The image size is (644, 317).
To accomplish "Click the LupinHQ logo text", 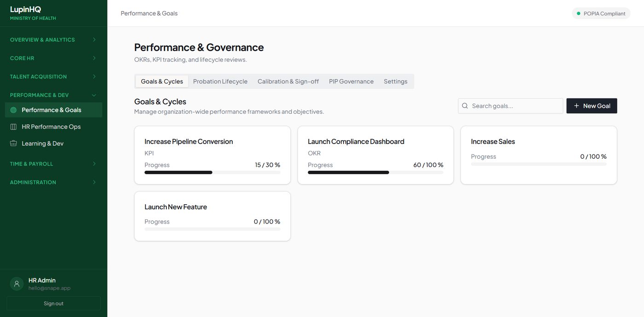I will 26,9.
